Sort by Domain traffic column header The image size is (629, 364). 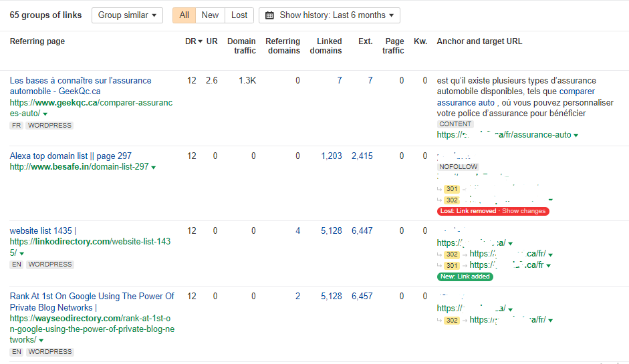click(x=241, y=46)
